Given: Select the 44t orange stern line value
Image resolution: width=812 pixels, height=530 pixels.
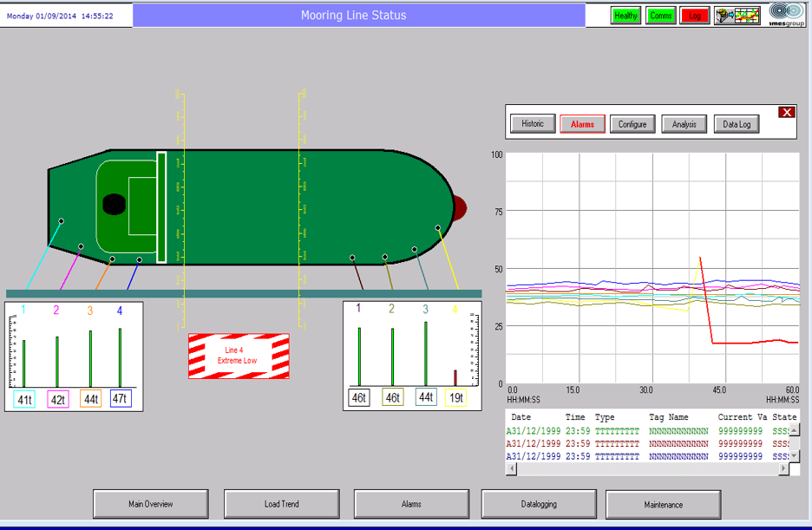Looking at the screenshot, I should tap(90, 399).
